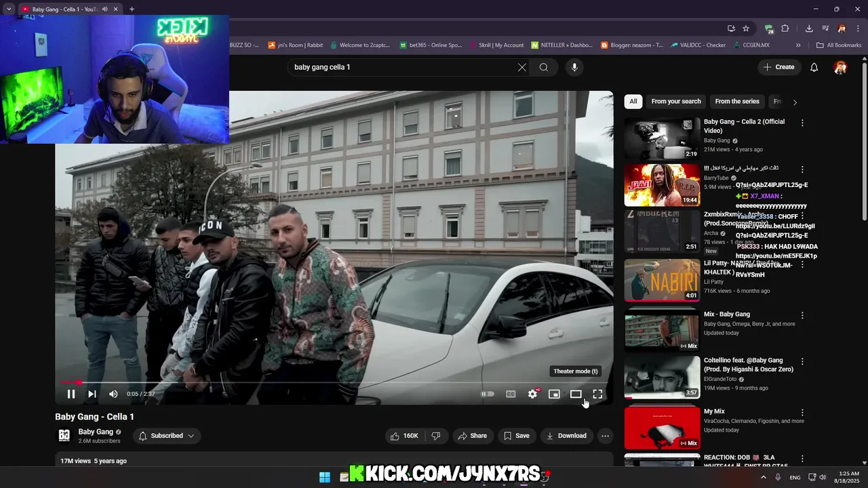
Task: Open more actions below video
Action: (x=606, y=436)
